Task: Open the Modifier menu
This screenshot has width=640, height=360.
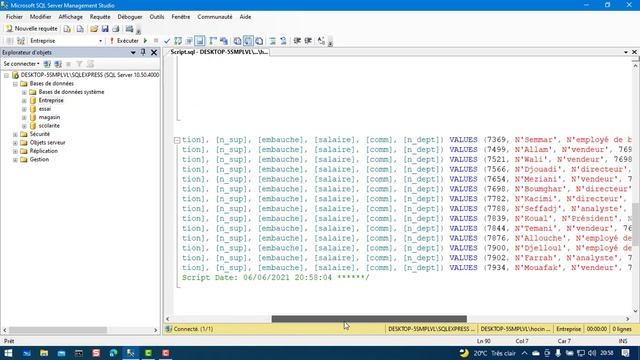Action: (40, 17)
